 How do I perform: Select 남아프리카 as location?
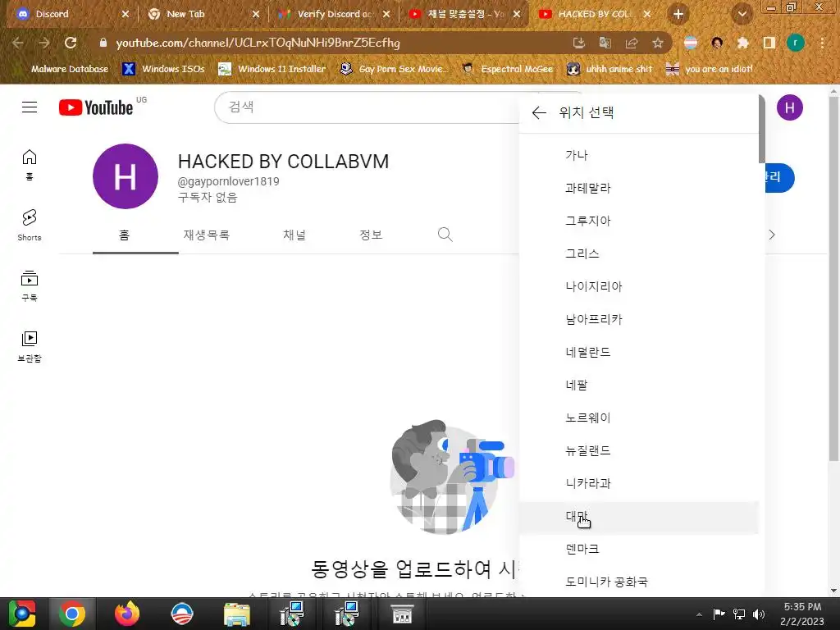[639, 319]
